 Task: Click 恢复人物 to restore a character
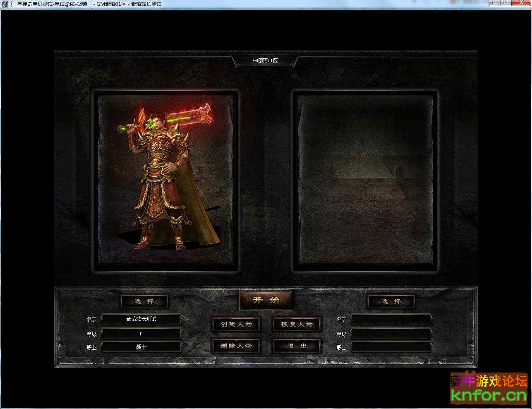tap(297, 324)
